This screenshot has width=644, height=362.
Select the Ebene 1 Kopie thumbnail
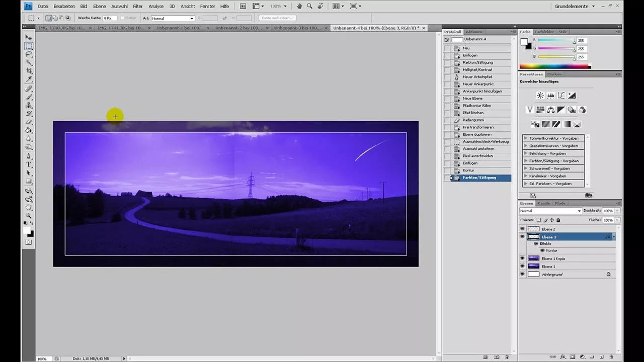(533, 258)
